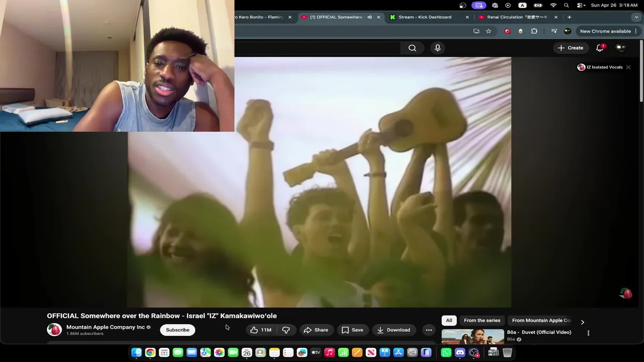Dismiss the IZ Isolated Vocals card
Viewport: 644px width, 362px height.
[x=628, y=67]
